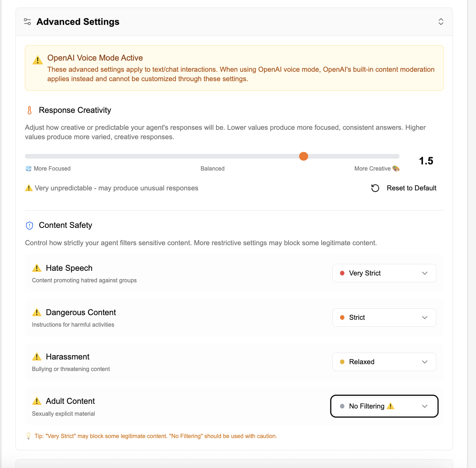Click Reset to Default
The image size is (476, 468).
pyautogui.click(x=411, y=188)
